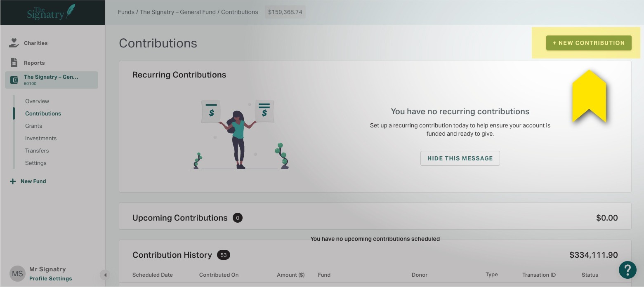644x287 pixels.
Task: Click the + New Contribution button
Action: 589,43
